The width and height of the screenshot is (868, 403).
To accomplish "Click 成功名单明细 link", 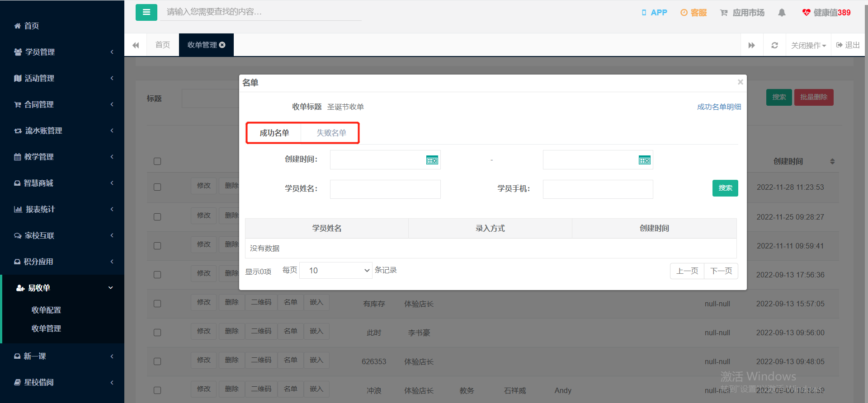I will (x=719, y=107).
